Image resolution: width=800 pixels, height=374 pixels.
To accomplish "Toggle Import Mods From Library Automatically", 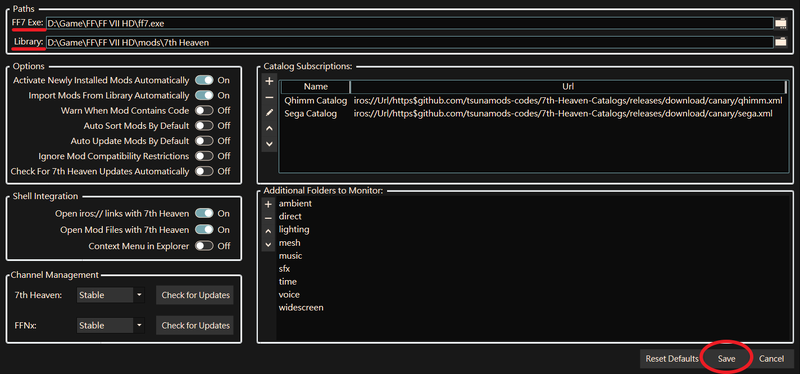I will (204, 95).
